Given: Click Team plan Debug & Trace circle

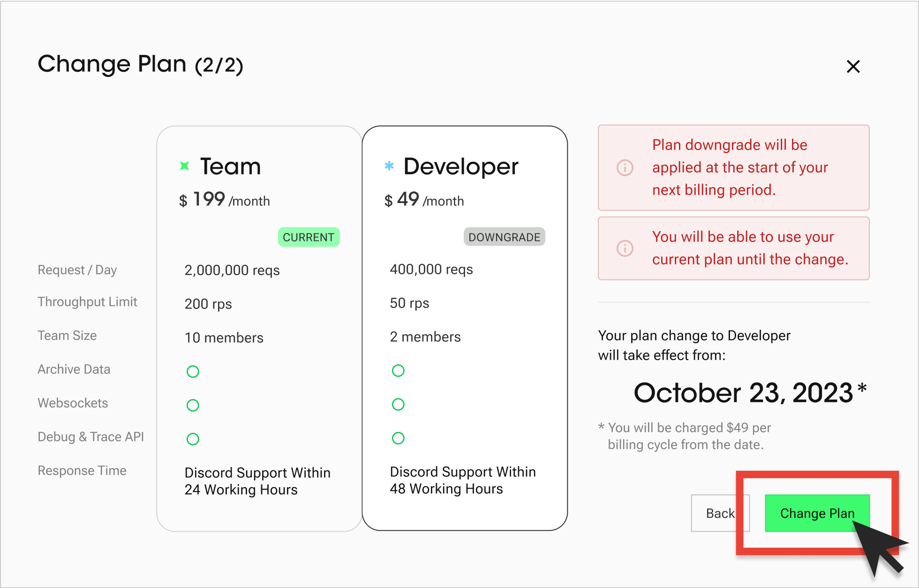Looking at the screenshot, I should pos(193,439).
